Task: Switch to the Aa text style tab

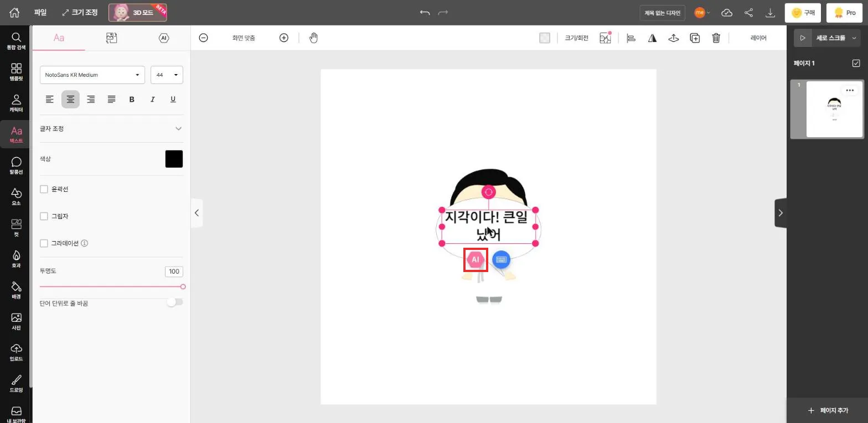Action: coord(59,38)
